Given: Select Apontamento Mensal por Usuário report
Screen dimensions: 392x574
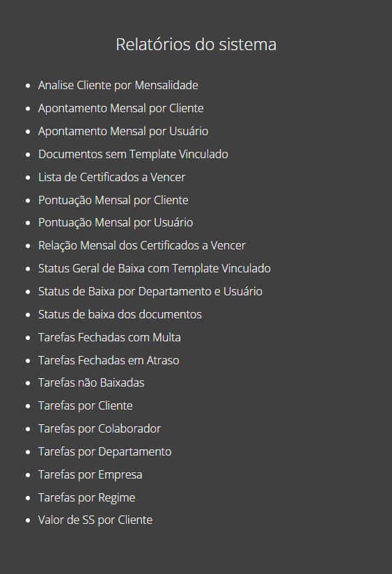Looking at the screenshot, I should [123, 132].
